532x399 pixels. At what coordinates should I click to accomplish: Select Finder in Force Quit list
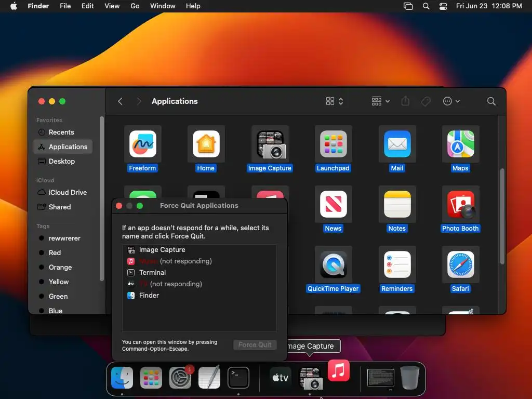point(199,296)
